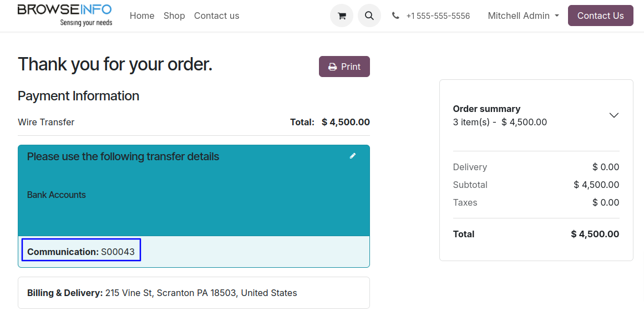Click the +1 555-555-5556 phone number
Viewport: 644px width, 316px height.
[x=438, y=16]
